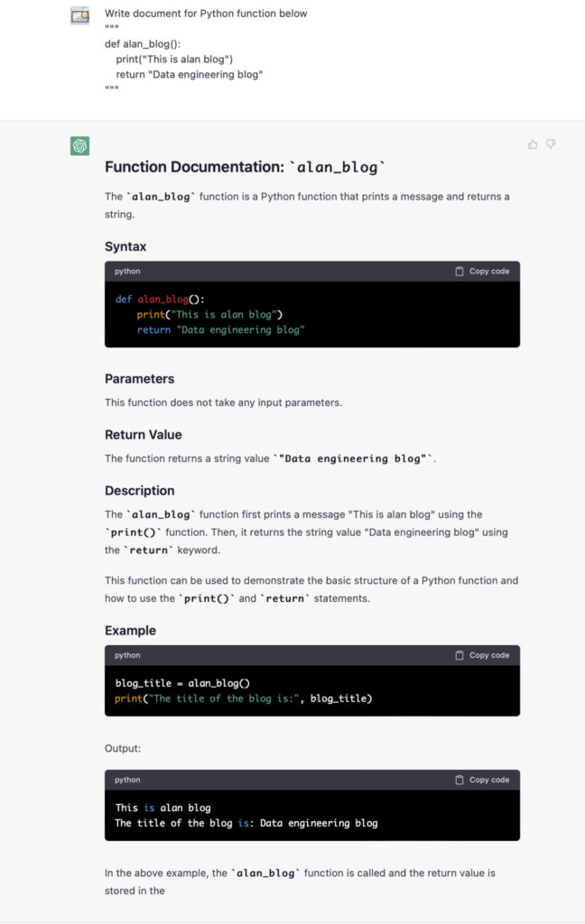Click the def alan_blog() line in the Syntax code
The width and height of the screenshot is (585, 924).
(160, 299)
